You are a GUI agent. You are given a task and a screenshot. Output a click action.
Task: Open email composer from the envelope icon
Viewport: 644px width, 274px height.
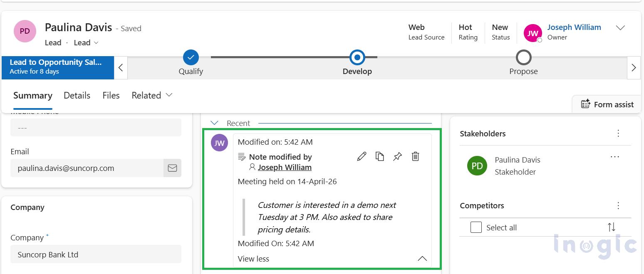[x=173, y=168]
